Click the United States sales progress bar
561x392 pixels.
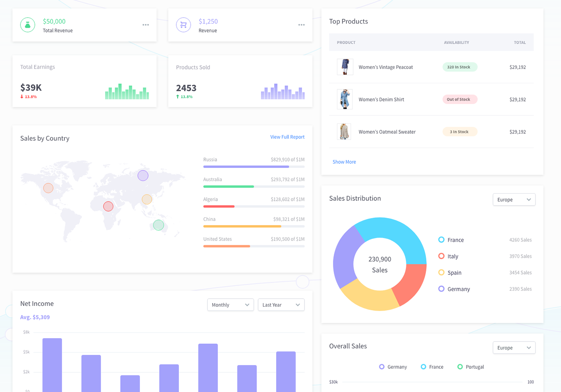coord(254,246)
